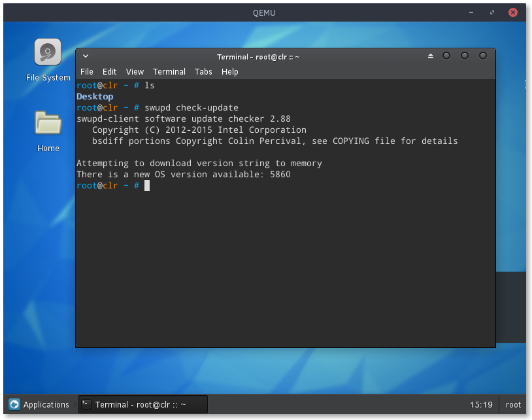Click the 'Terminal - root@clr :: ~' title bar

[258, 57]
